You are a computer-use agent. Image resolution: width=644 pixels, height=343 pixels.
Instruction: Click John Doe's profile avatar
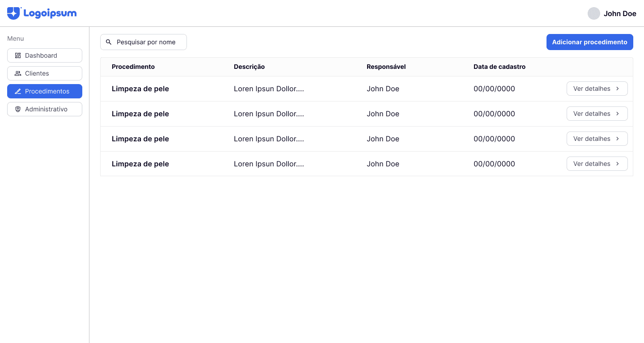pos(593,13)
